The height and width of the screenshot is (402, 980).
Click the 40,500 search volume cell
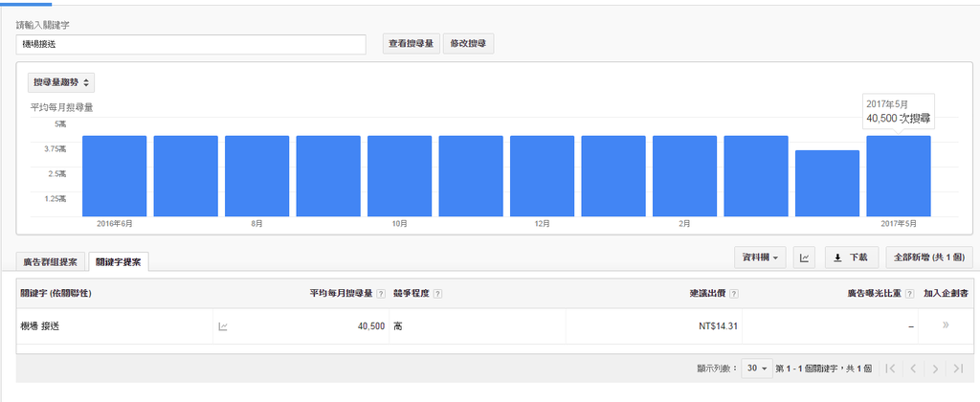[371, 326]
